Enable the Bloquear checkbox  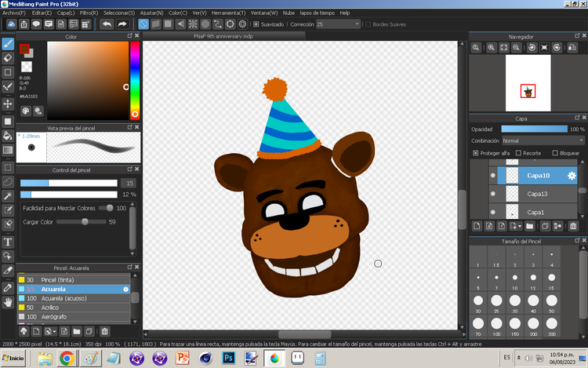(555, 153)
